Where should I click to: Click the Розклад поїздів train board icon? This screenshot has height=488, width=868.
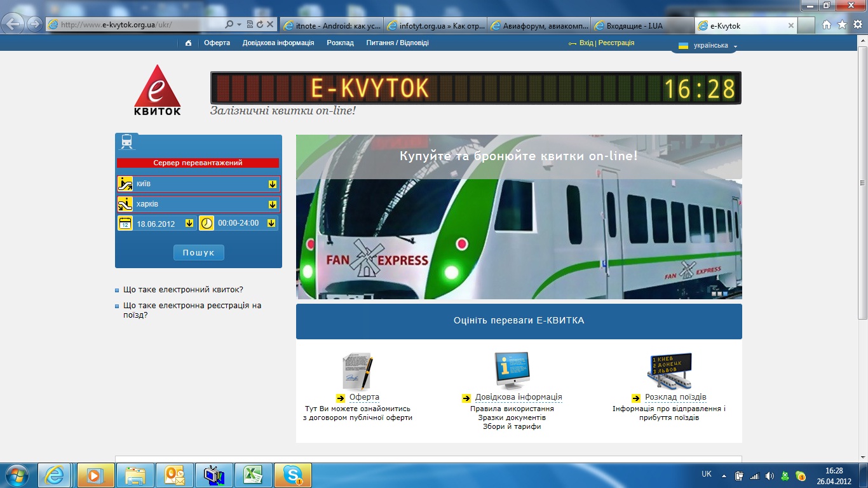click(669, 371)
